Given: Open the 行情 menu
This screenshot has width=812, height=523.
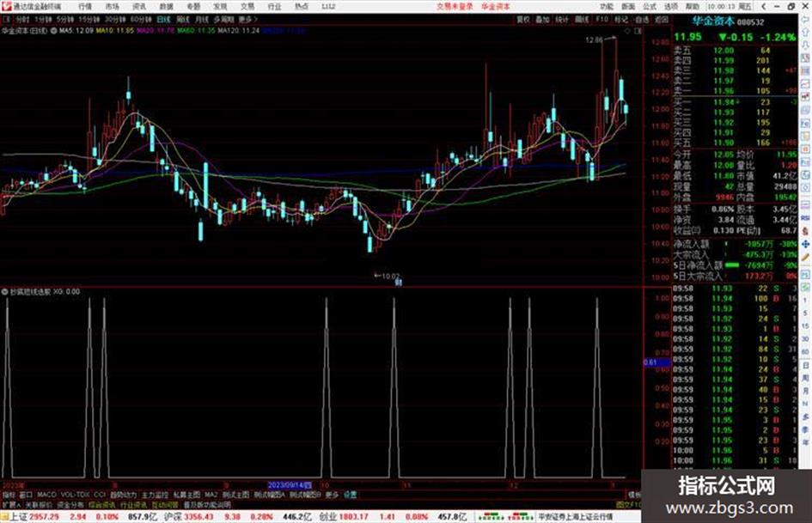Looking at the screenshot, I should coord(84,6).
